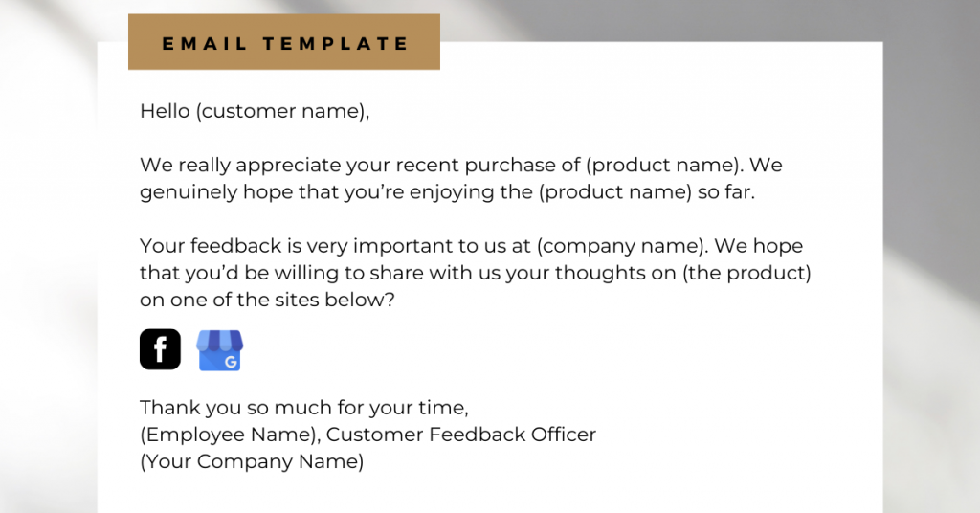Click the (Your Company Name) signature line
The height and width of the screenshot is (513, 980).
pyautogui.click(x=252, y=461)
